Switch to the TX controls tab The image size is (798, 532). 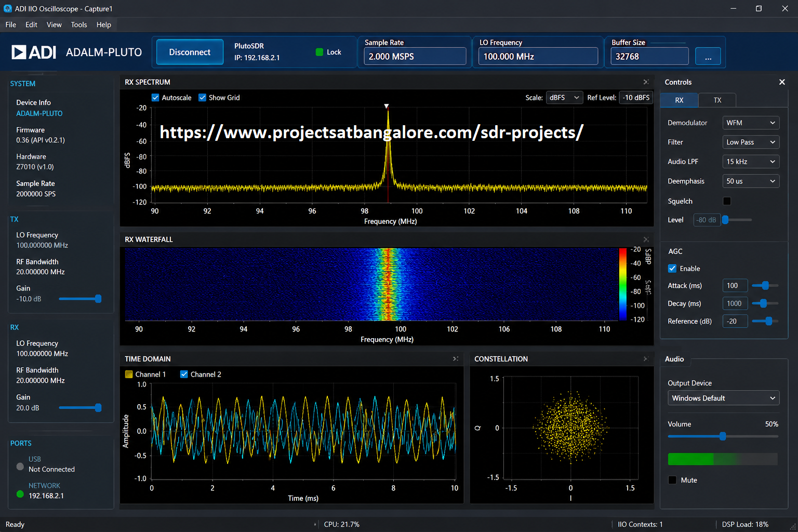(717, 100)
